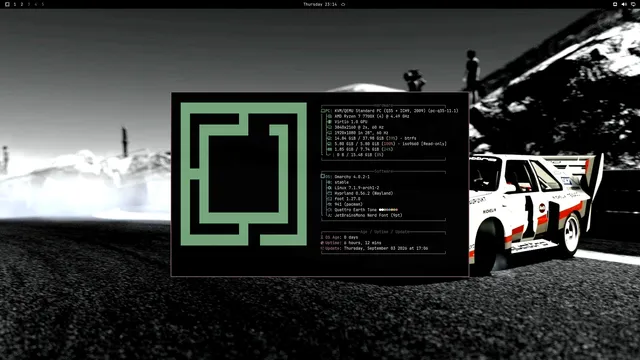Click the color dots after Earth Tone
640x360 pixels.
[388, 210]
